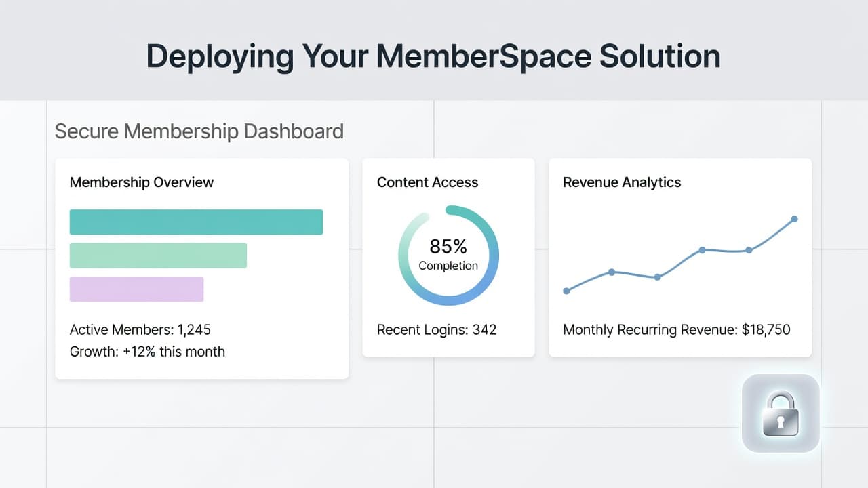Click the Recent Logins: 342 statistic
Image resolution: width=868 pixels, height=488 pixels.
point(437,330)
